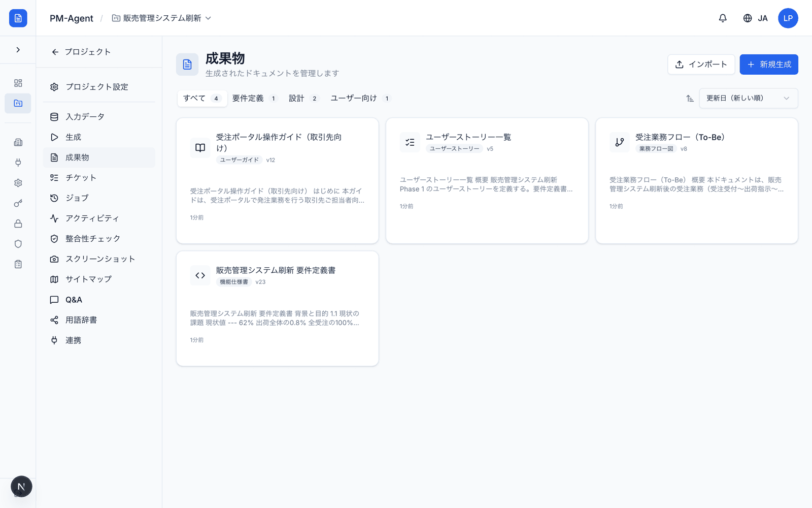812x508 pixels.
Task: Open 生成 in sidebar
Action: pyautogui.click(x=99, y=137)
